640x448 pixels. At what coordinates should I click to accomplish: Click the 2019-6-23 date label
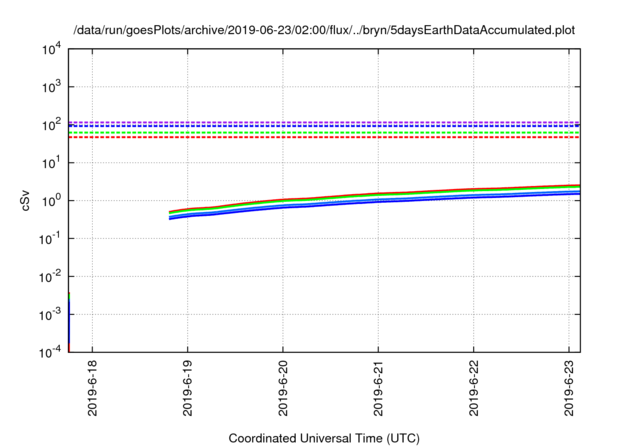(x=569, y=388)
